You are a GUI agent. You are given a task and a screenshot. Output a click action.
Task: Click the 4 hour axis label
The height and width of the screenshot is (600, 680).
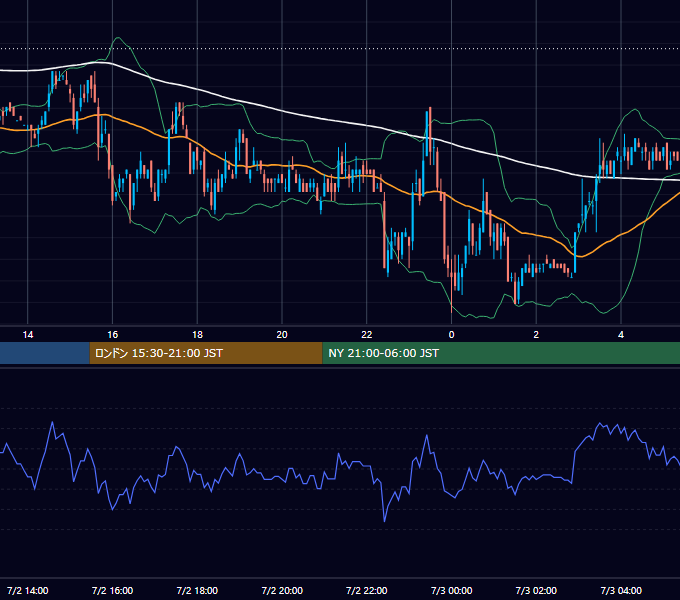pyautogui.click(x=621, y=335)
